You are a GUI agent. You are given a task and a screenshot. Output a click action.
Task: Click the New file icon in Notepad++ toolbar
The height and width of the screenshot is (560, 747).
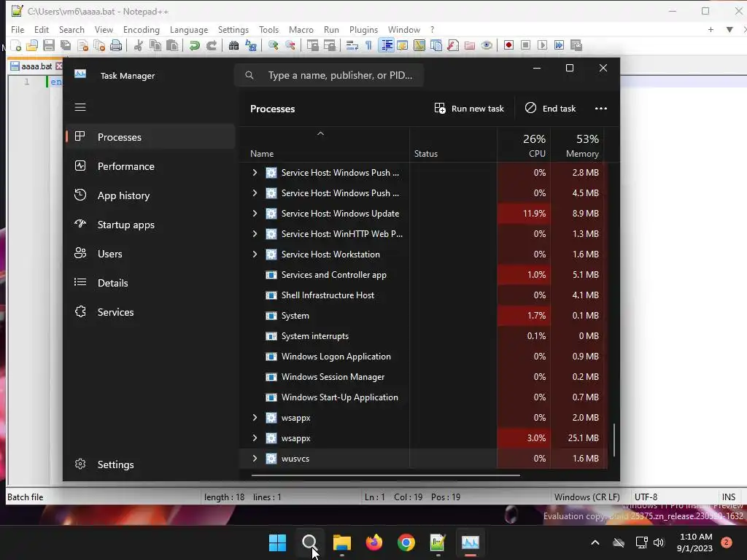click(x=16, y=46)
